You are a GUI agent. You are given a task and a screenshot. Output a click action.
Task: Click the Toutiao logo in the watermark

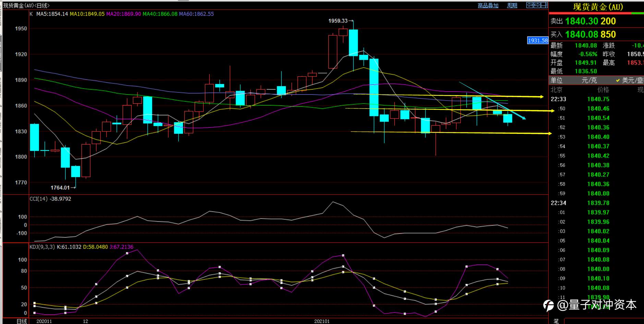[x=548, y=305]
